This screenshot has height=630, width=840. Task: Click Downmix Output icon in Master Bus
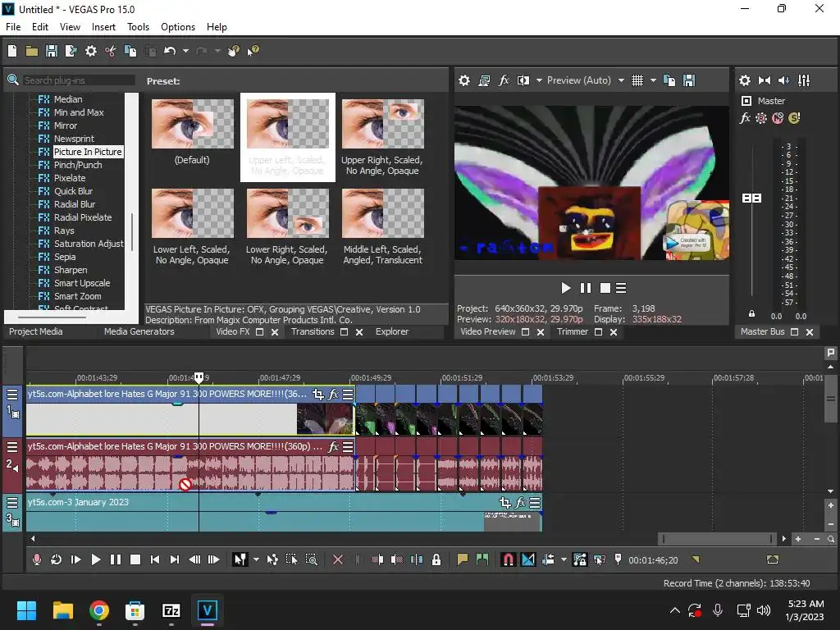pyautogui.click(x=765, y=80)
